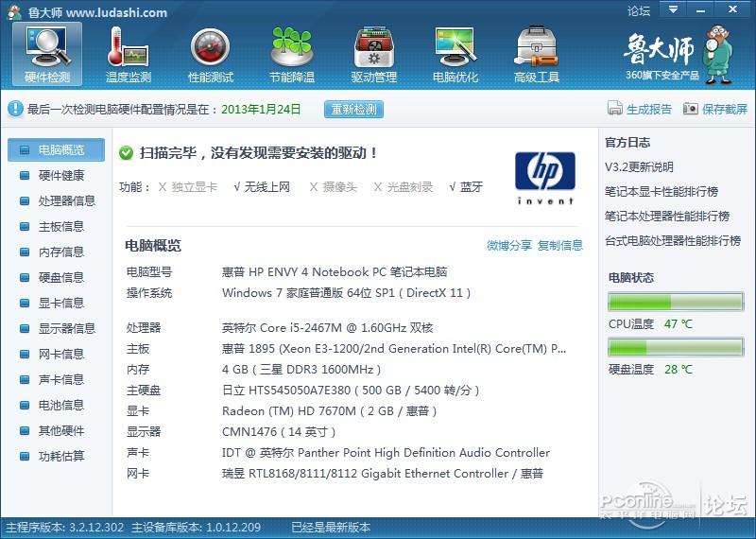Click the blue info exclamation icon

tap(15, 109)
